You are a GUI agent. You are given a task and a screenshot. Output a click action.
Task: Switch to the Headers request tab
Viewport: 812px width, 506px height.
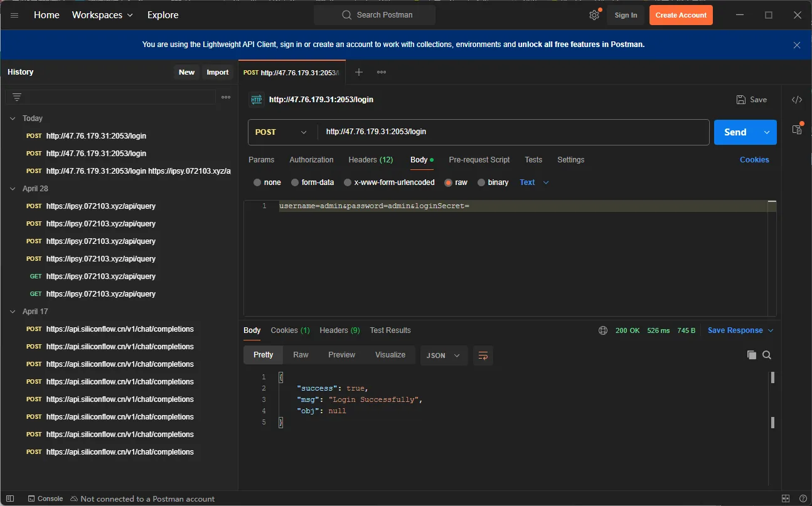tap(370, 160)
